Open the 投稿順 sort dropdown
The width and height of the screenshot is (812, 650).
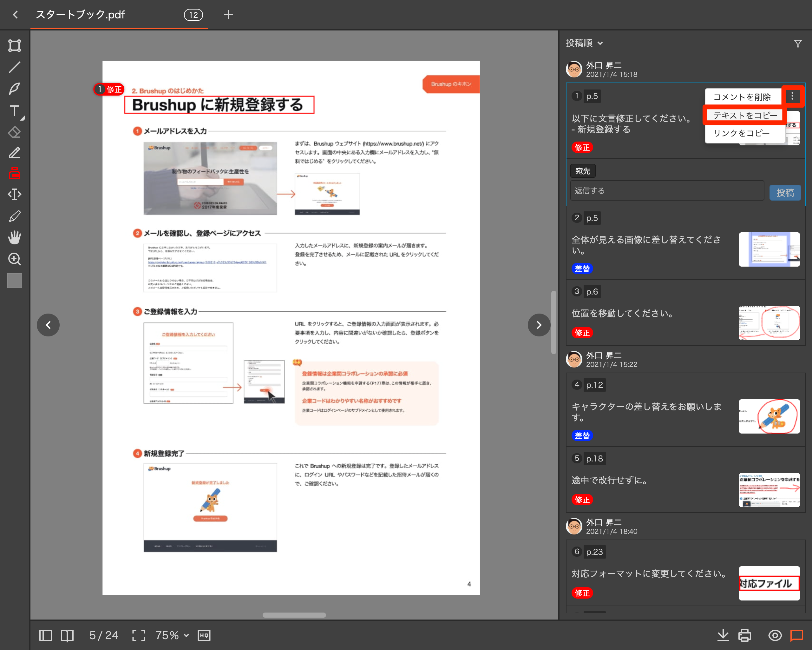584,43
